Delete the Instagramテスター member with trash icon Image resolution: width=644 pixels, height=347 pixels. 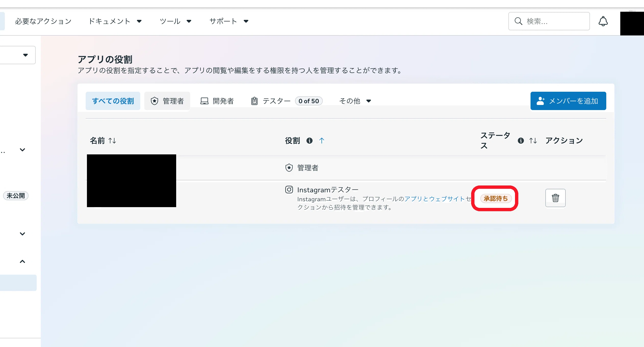pyautogui.click(x=555, y=198)
